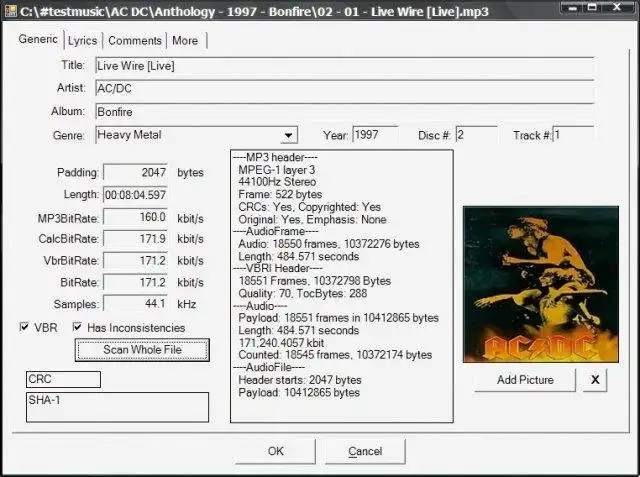Click the application icon in title bar

11,11
